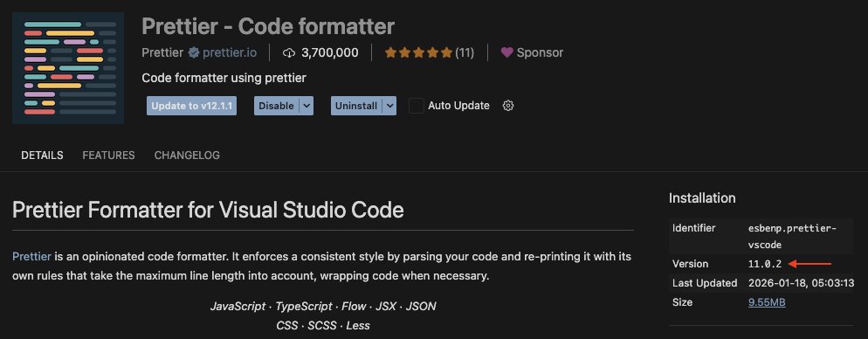Switch to the FEATURES tab
868x339 pixels.
click(108, 156)
